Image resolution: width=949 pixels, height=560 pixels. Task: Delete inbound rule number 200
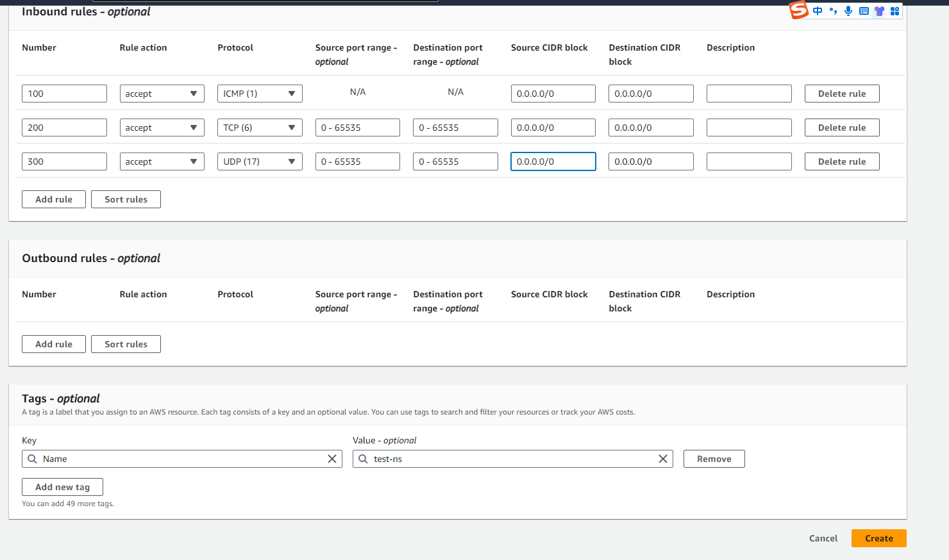(x=841, y=128)
